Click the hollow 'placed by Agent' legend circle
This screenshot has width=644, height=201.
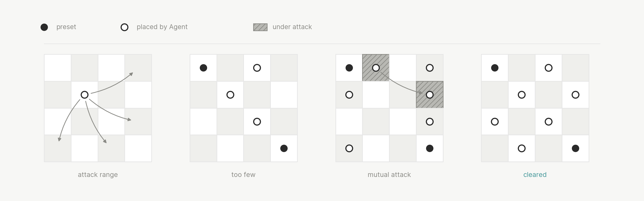pos(125,27)
